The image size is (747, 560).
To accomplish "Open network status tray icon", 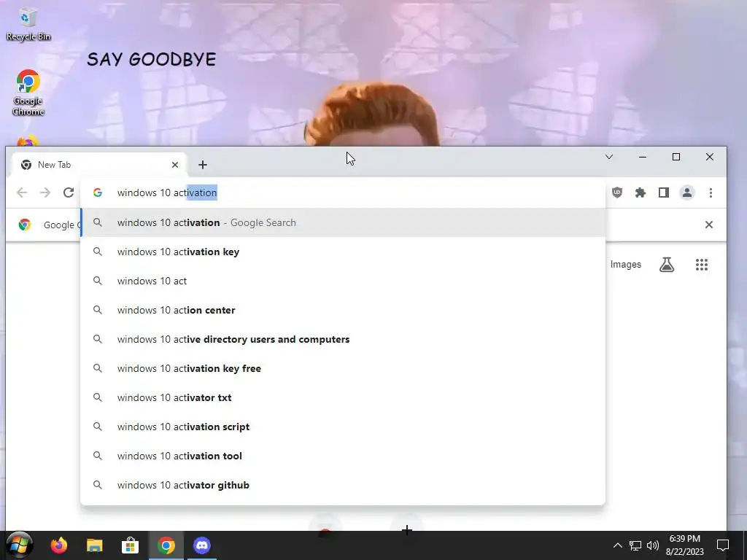I will pyautogui.click(x=635, y=545).
